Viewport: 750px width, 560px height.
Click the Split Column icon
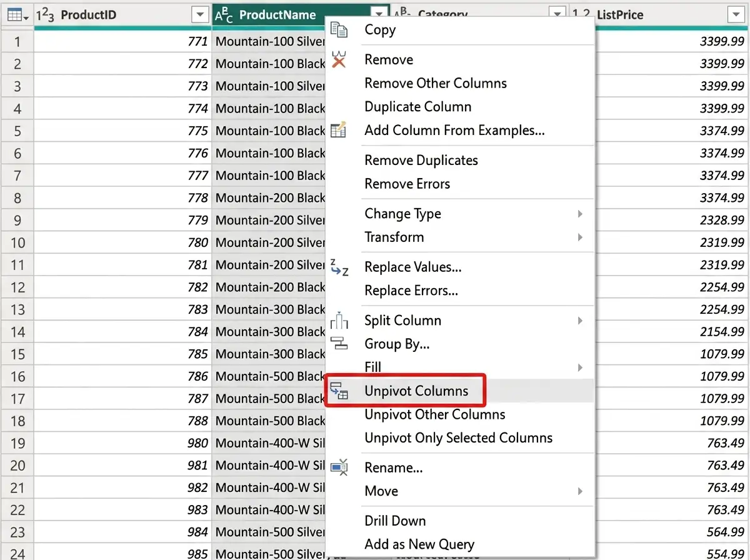coord(339,320)
